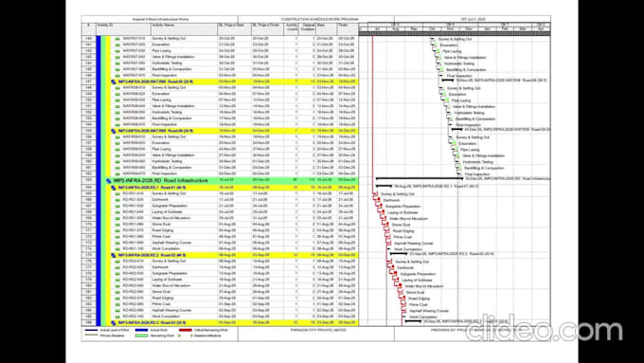Click 'Primary Baseline' legend label
The image size is (644, 363).
[112, 336]
